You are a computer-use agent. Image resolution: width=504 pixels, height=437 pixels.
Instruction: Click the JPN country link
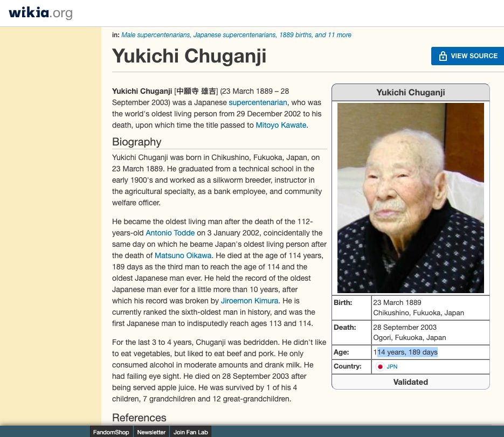(x=392, y=366)
